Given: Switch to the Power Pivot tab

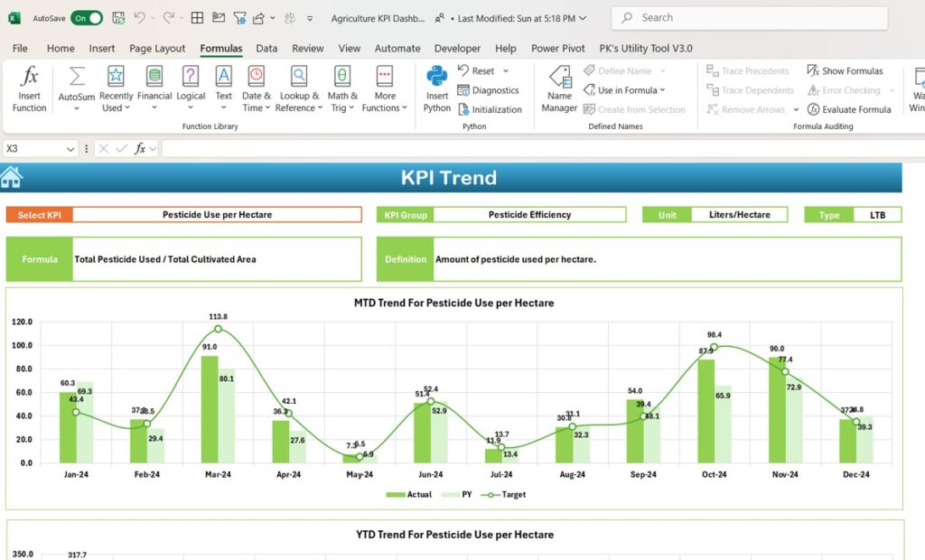Looking at the screenshot, I should click(x=558, y=49).
